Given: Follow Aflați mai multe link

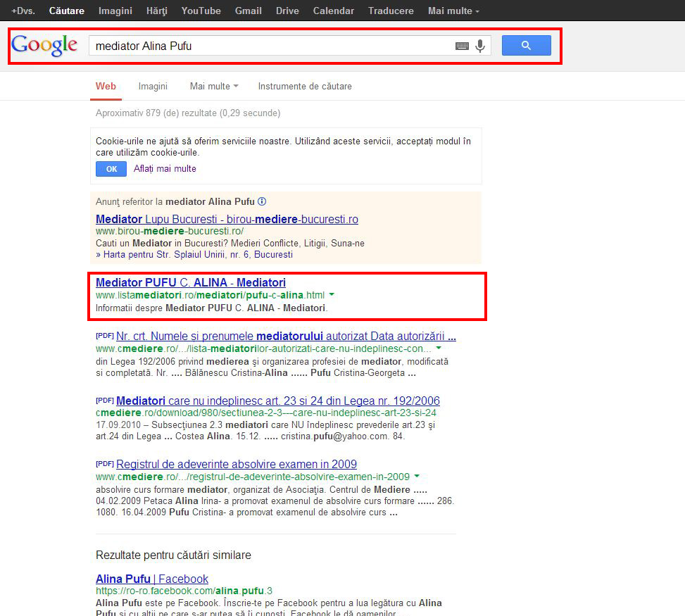Looking at the screenshot, I should (x=165, y=169).
